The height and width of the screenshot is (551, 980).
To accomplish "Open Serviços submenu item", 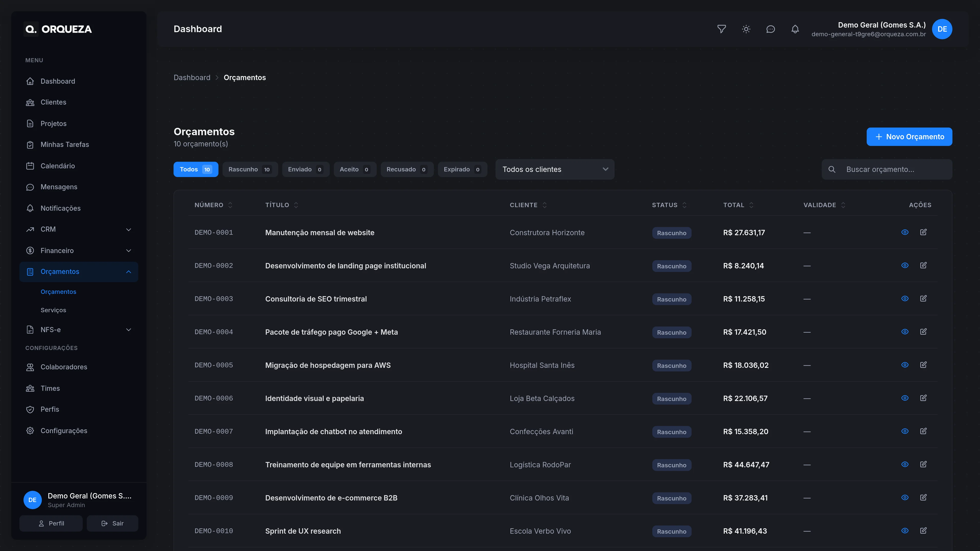I will click(x=53, y=310).
